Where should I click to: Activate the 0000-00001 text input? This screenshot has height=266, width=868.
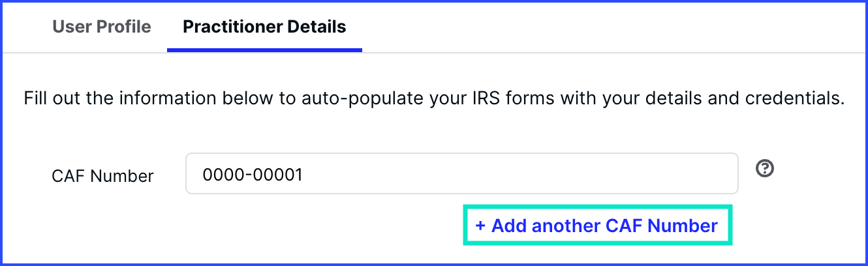click(x=462, y=173)
